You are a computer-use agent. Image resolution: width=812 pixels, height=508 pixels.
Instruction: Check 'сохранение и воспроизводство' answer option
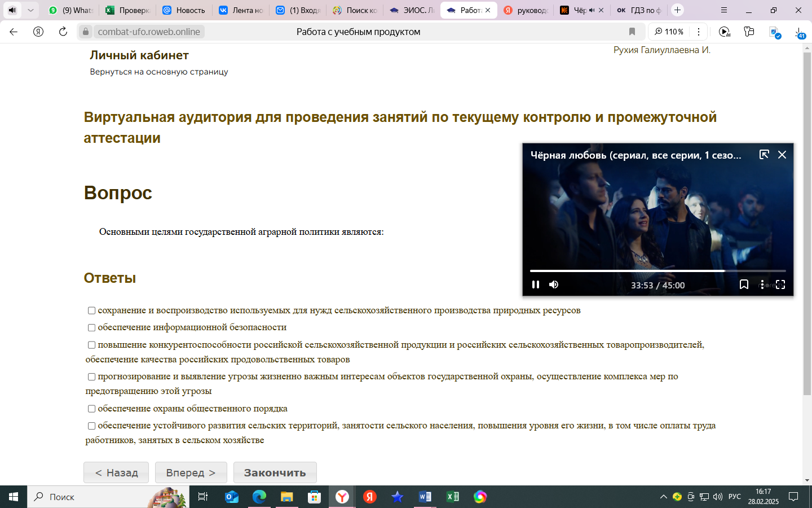coord(91,310)
